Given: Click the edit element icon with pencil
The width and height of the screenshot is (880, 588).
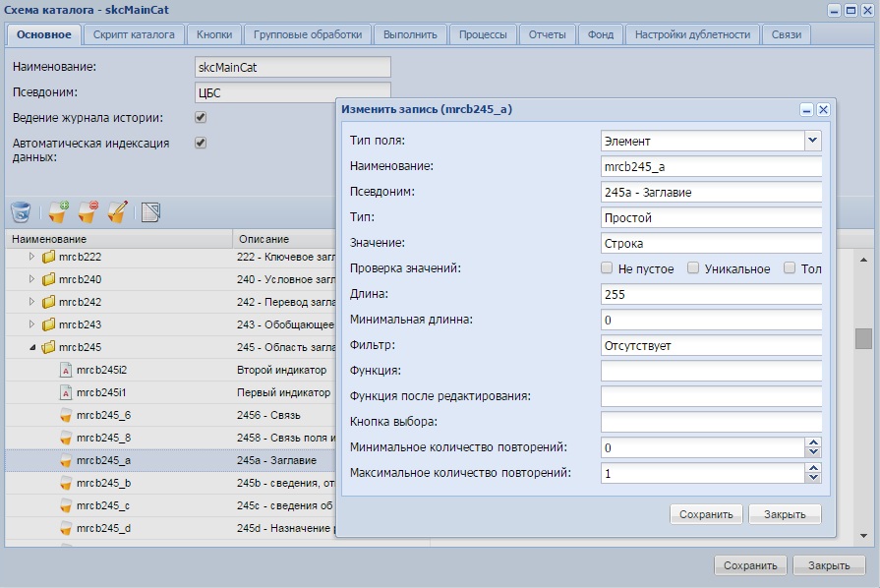Looking at the screenshot, I should [x=117, y=212].
